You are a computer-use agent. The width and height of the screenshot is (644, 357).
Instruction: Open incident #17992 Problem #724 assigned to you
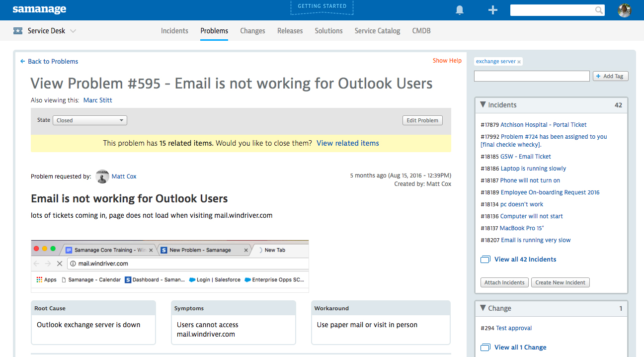click(544, 141)
